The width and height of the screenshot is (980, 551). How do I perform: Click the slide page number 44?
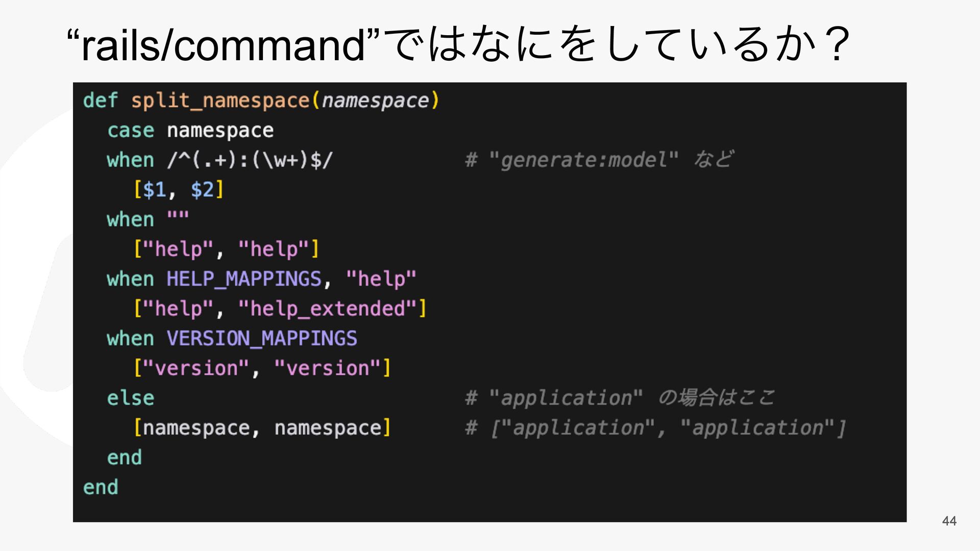pos(949,521)
